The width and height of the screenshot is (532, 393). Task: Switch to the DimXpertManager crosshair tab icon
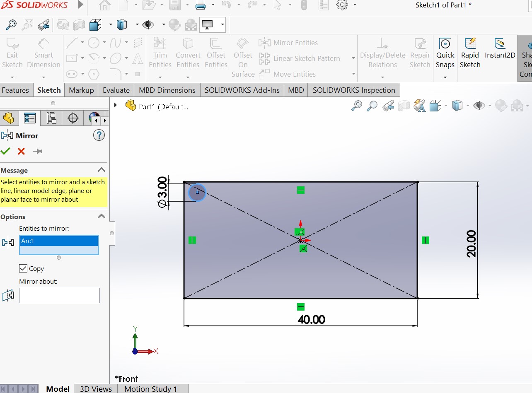(x=73, y=118)
